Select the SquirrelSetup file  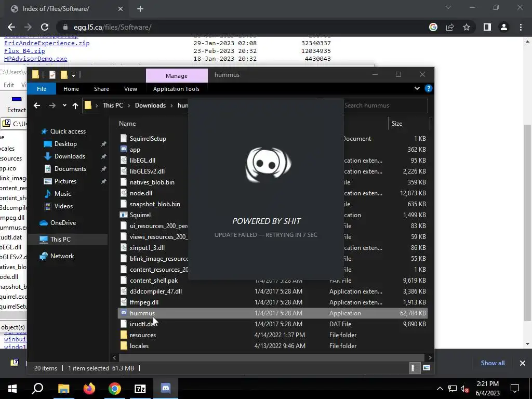(148, 139)
